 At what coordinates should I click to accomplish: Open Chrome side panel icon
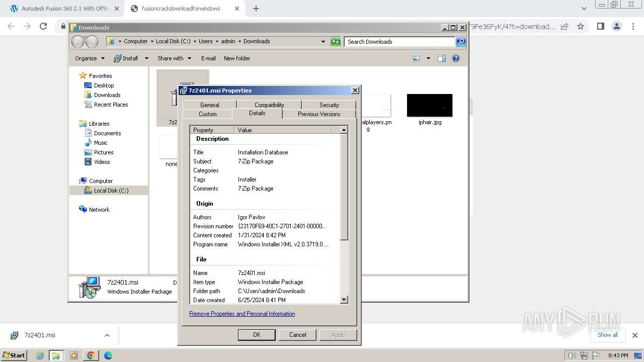(600, 26)
